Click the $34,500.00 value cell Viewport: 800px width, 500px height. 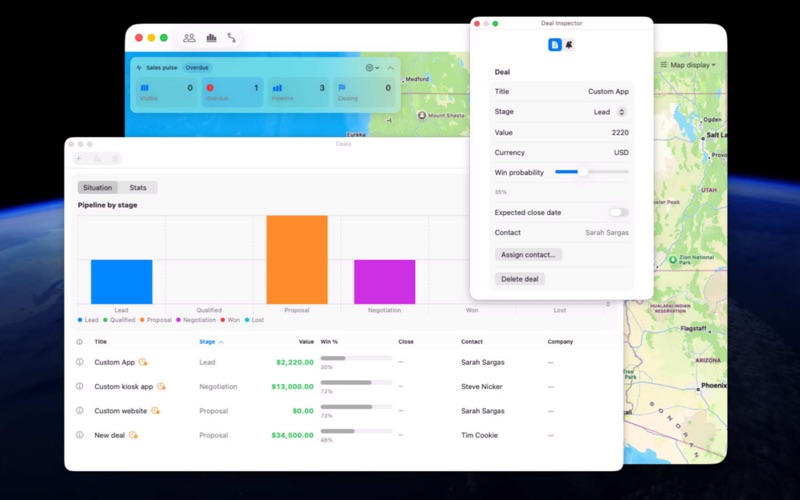[x=292, y=435]
